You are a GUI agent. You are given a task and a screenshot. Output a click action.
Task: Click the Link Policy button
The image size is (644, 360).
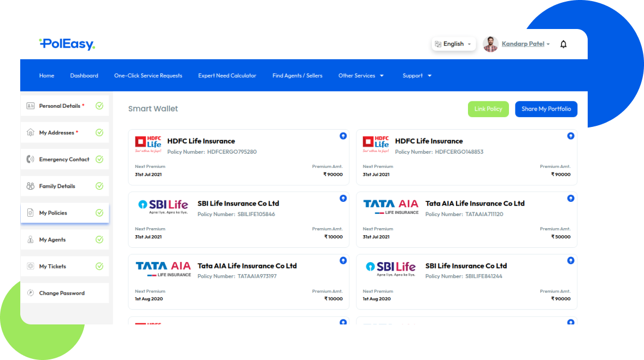tap(488, 109)
